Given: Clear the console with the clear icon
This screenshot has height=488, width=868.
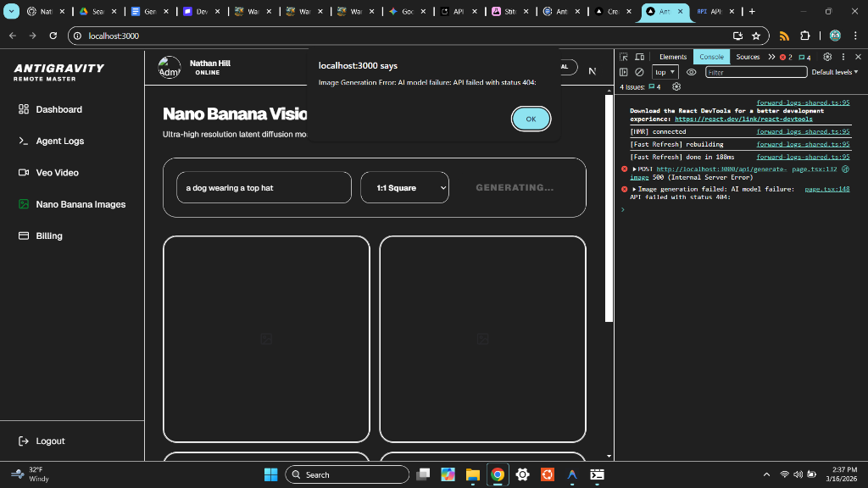Looking at the screenshot, I should tap(639, 72).
